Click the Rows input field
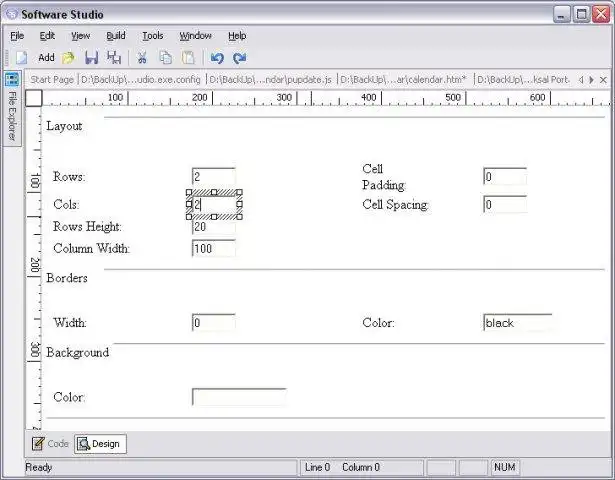Screen dimensions: 615x480 (x=214, y=176)
